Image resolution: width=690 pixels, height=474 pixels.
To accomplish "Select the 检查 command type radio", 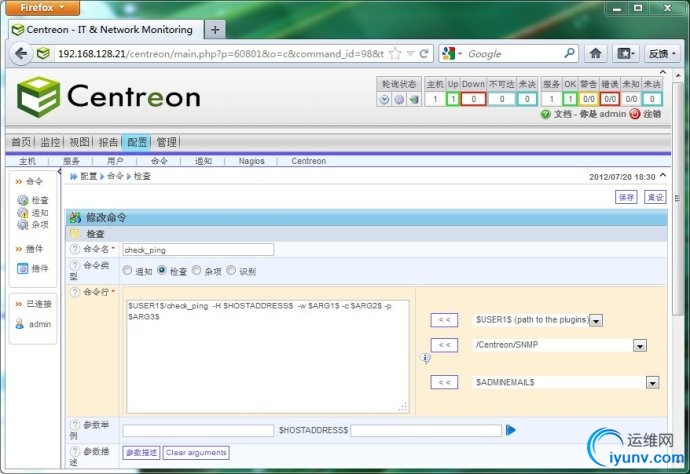I will (x=162, y=270).
